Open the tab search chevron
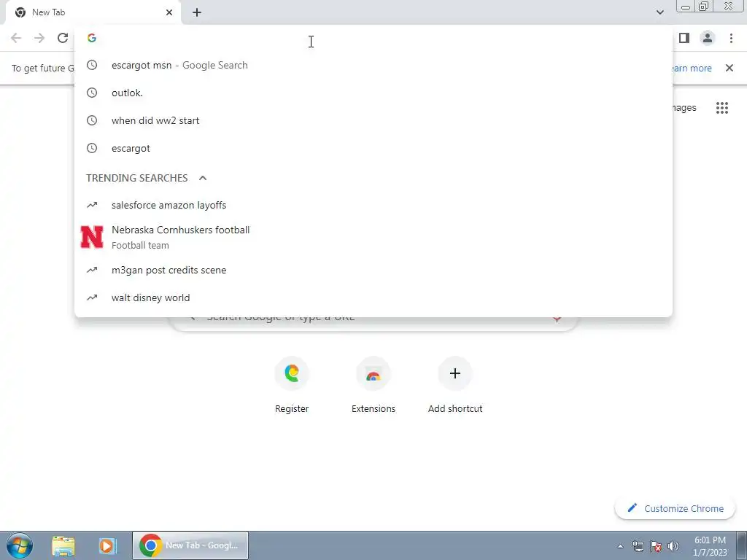747x560 pixels. coord(659,12)
